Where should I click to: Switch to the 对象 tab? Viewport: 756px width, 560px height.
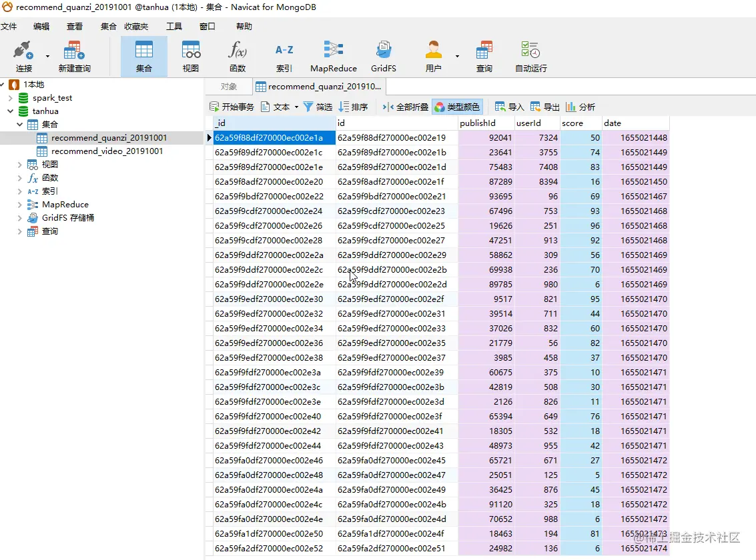(x=229, y=87)
